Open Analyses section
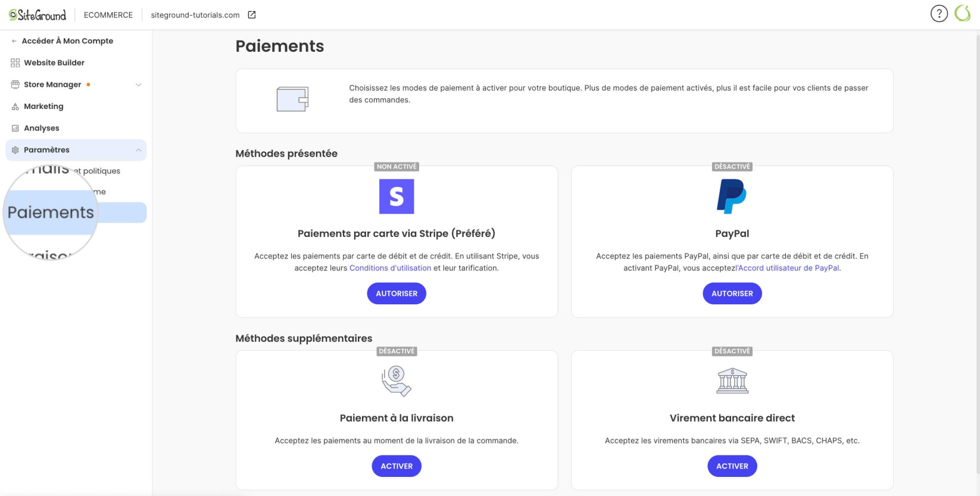Image resolution: width=980 pixels, height=496 pixels. pos(42,128)
